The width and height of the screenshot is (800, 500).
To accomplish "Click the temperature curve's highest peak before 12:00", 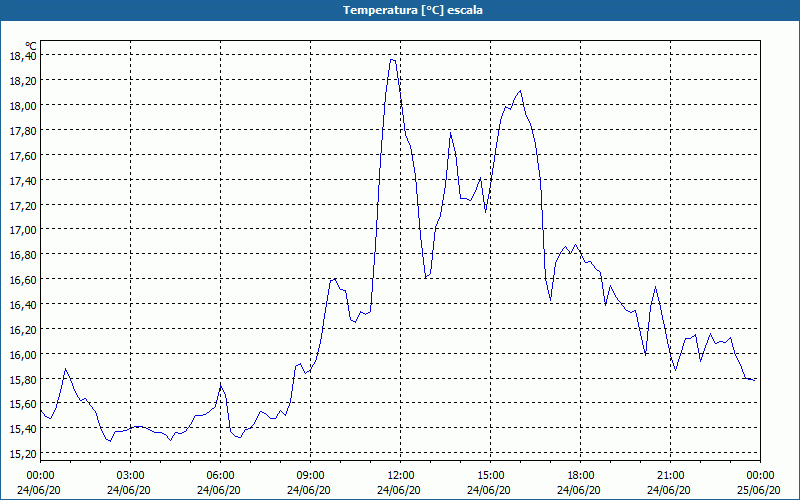I will coord(392,60).
